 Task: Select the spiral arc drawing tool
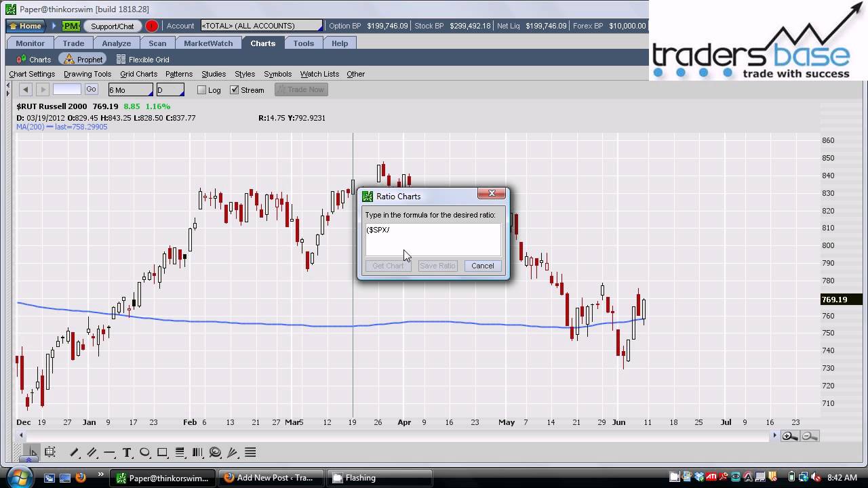pyautogui.click(x=215, y=452)
